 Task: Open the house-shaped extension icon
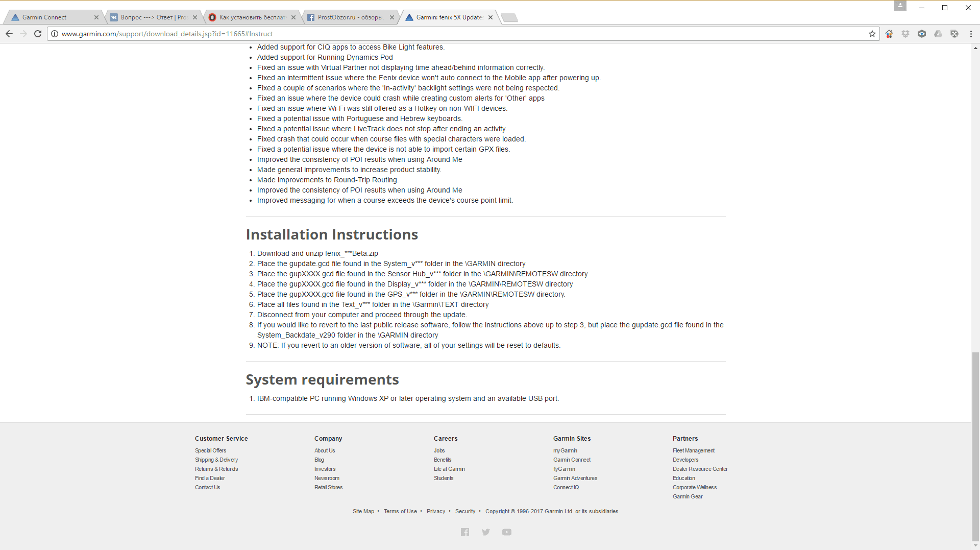click(x=889, y=34)
